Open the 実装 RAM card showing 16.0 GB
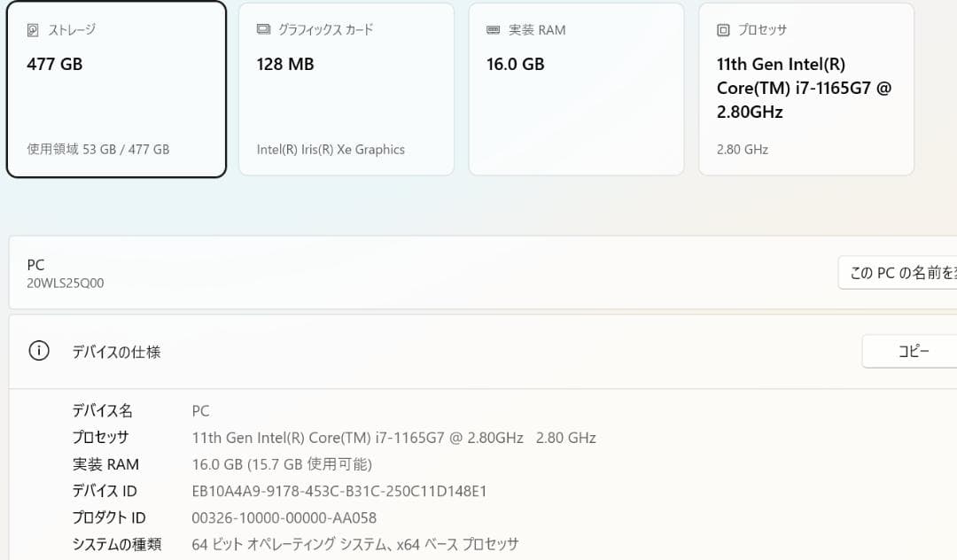The width and height of the screenshot is (957, 560). (576, 89)
